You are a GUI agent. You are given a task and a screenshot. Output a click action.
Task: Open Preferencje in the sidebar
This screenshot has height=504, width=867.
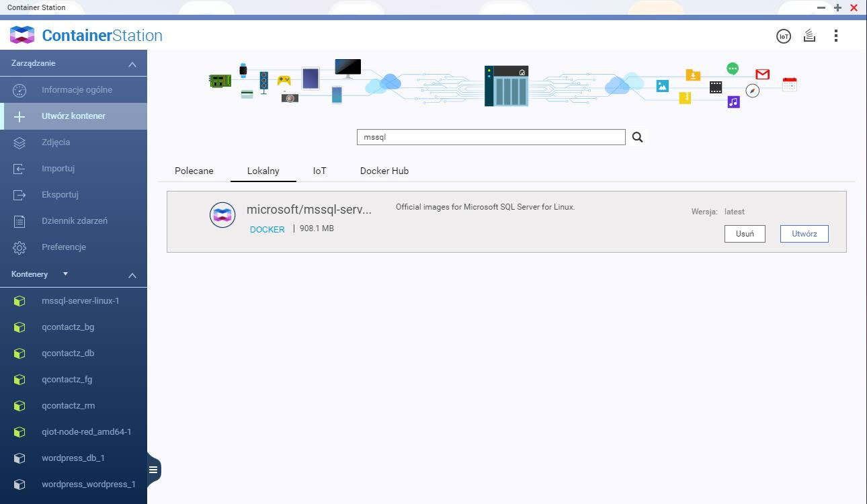pyautogui.click(x=63, y=247)
